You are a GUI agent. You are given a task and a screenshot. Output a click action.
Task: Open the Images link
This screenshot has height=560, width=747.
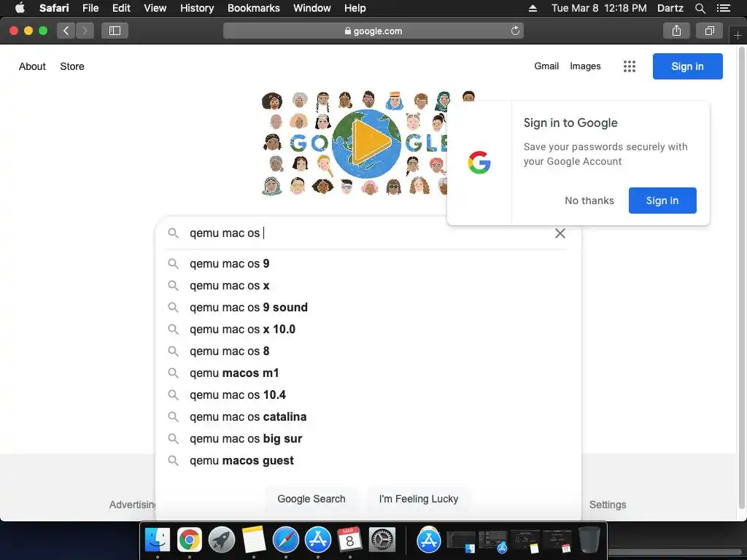(585, 66)
